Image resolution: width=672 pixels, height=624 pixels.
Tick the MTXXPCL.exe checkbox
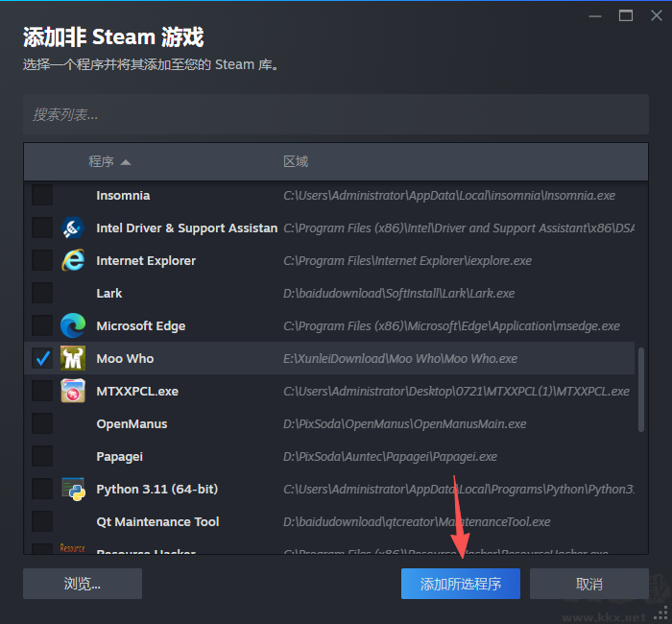42,391
